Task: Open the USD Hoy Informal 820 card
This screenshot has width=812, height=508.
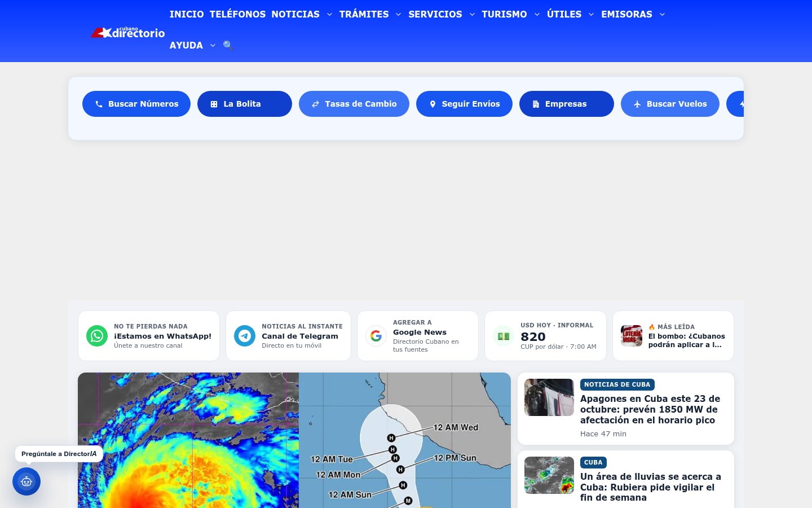Action: [545, 336]
